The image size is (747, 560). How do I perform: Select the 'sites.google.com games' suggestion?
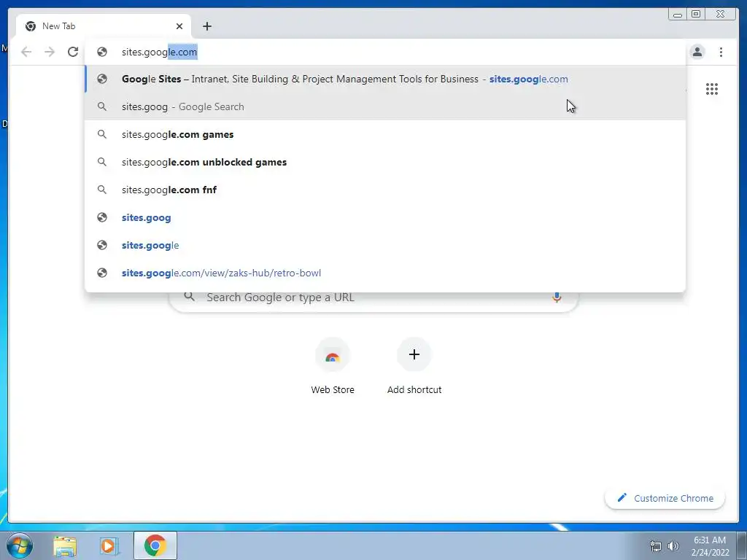385,134
